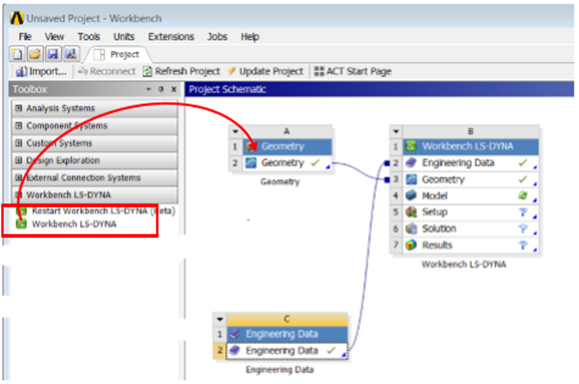Open system A dropdown menu arrow
579x384 pixels.
click(x=236, y=131)
